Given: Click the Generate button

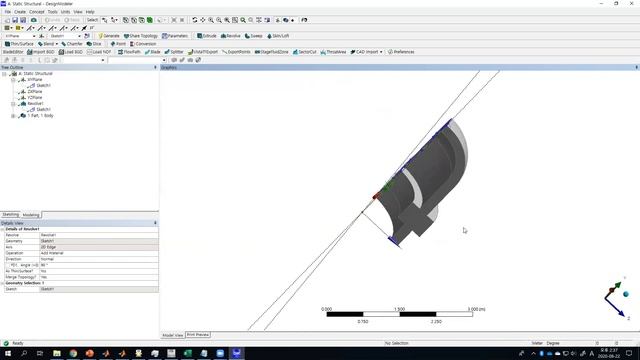Looking at the screenshot, I should pos(109,36).
